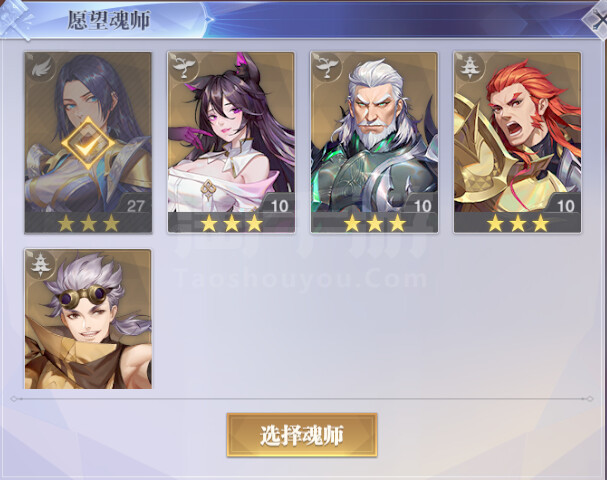Click level 27 badge on first card
Screen dimensions: 607x480
[134, 205]
